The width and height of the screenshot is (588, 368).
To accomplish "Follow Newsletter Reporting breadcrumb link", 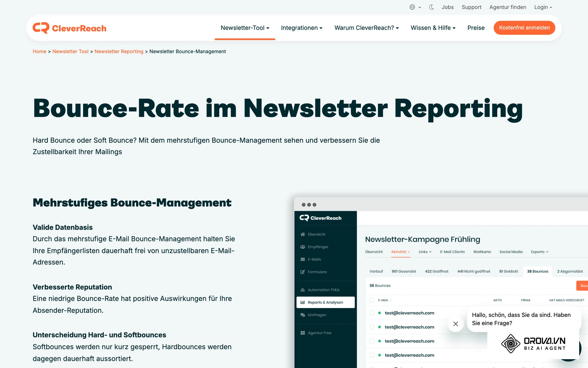I will [x=119, y=52].
